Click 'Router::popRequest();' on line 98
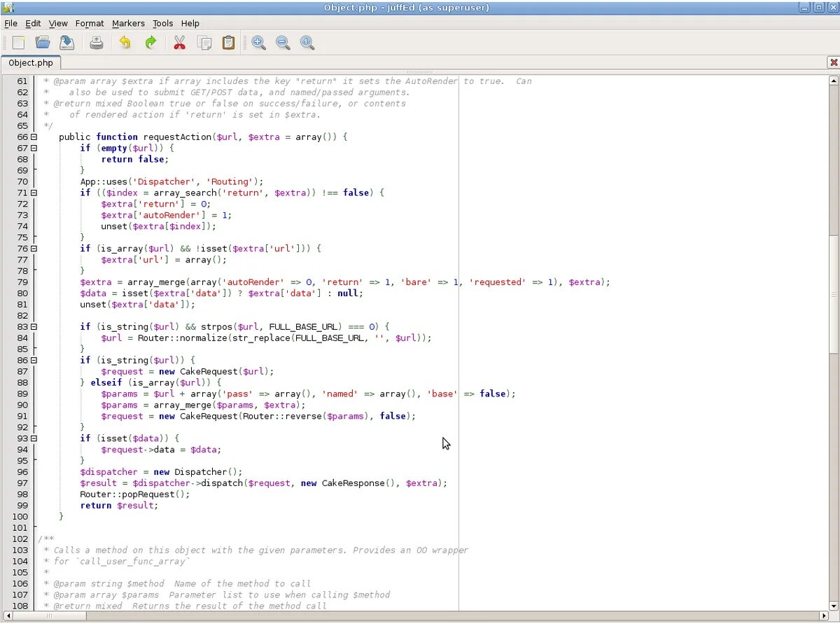 click(135, 494)
